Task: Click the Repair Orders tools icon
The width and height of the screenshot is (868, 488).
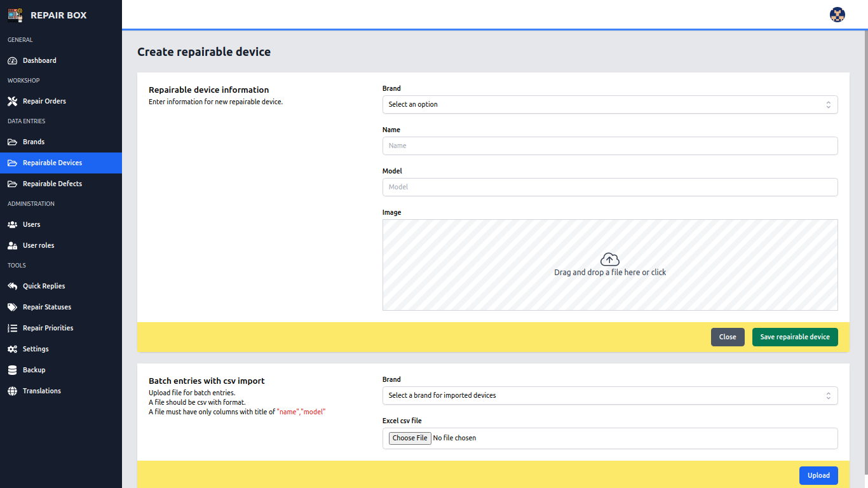Action: 12,102
